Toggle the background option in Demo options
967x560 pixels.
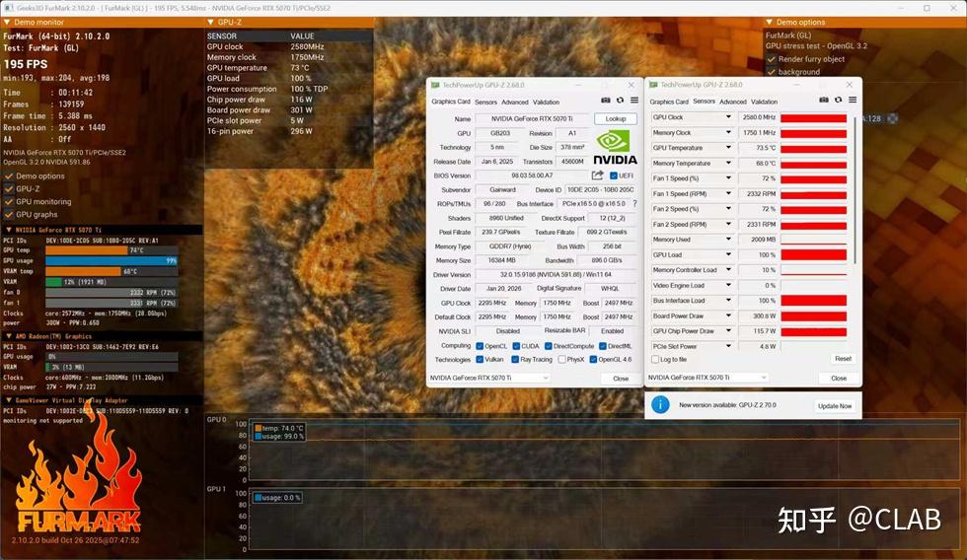[771, 72]
